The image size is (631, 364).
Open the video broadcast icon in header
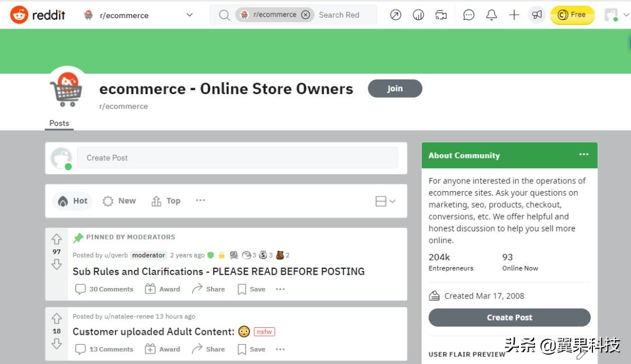click(441, 15)
